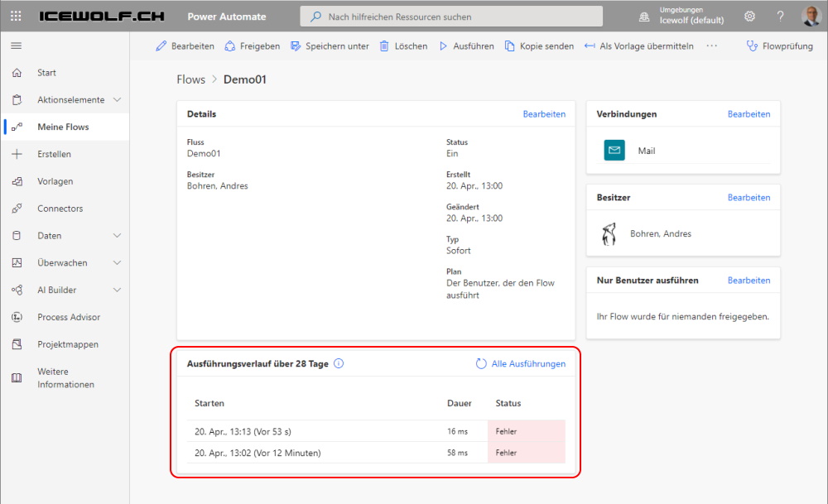Click the info icon beside Ausführungsverlauf
828x504 pixels.
[339, 363]
